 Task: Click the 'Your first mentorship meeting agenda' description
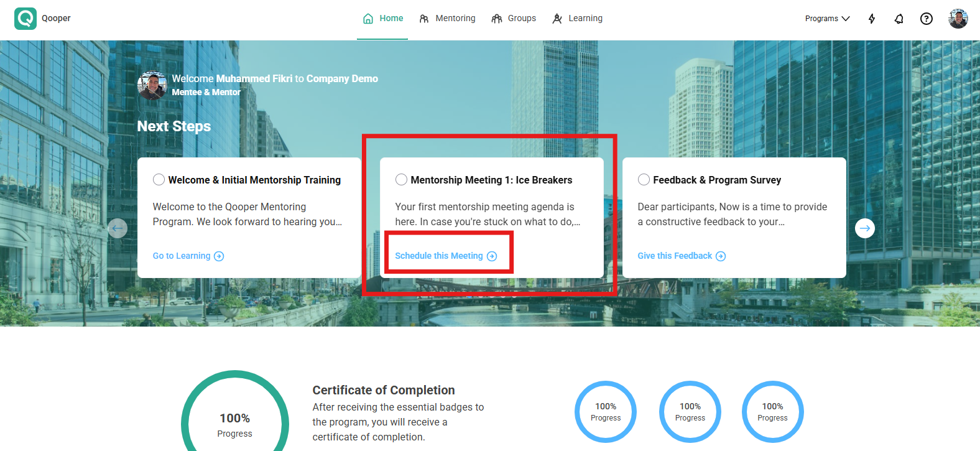click(x=488, y=214)
